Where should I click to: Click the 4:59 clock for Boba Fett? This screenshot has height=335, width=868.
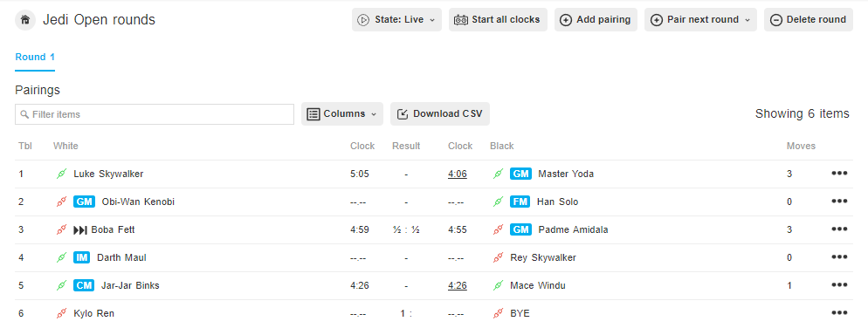coord(360,230)
